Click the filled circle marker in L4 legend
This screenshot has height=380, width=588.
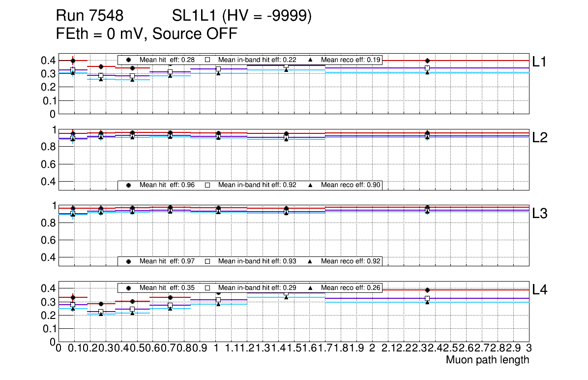(x=129, y=288)
